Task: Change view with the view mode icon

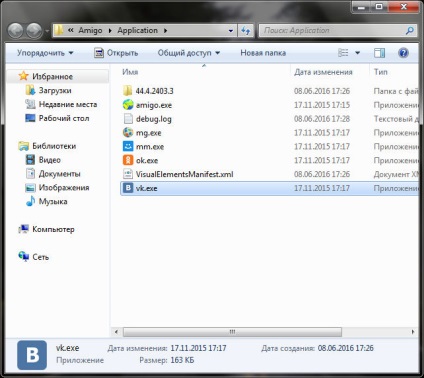Action: pyautogui.click(x=343, y=53)
